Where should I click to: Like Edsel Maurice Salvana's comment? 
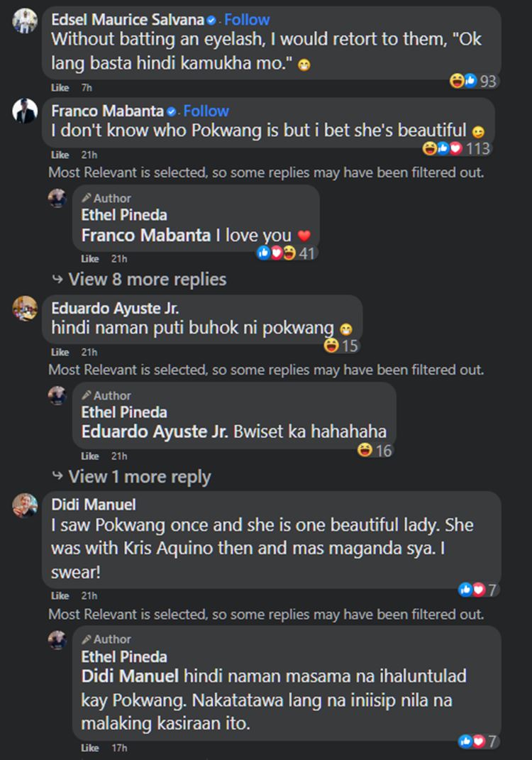[x=60, y=88]
